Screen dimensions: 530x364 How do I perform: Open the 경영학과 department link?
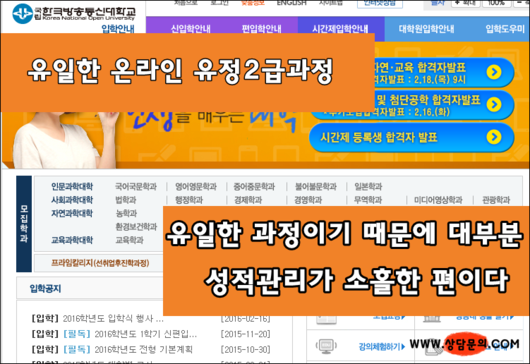[308, 200]
